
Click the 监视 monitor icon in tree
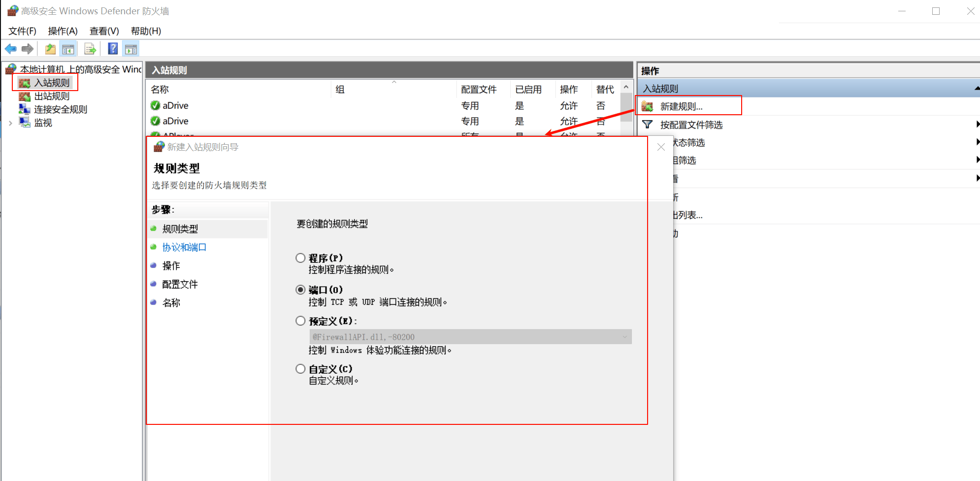25,122
